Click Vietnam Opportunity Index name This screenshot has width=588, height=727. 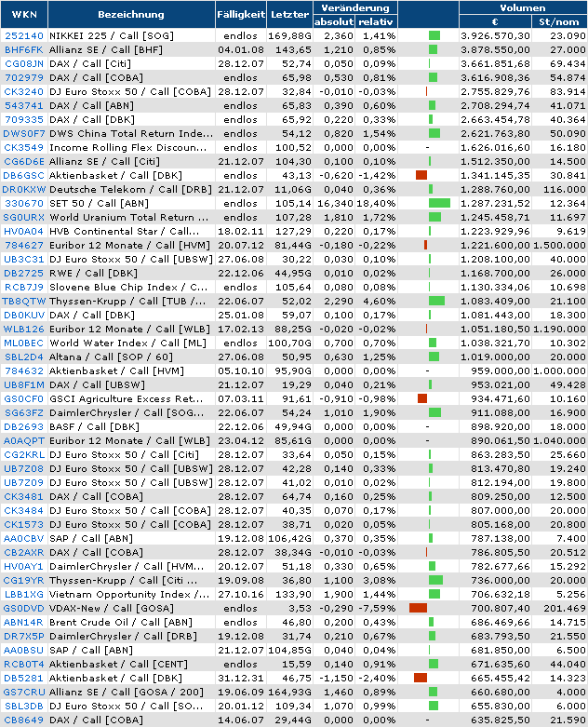click(x=129, y=594)
